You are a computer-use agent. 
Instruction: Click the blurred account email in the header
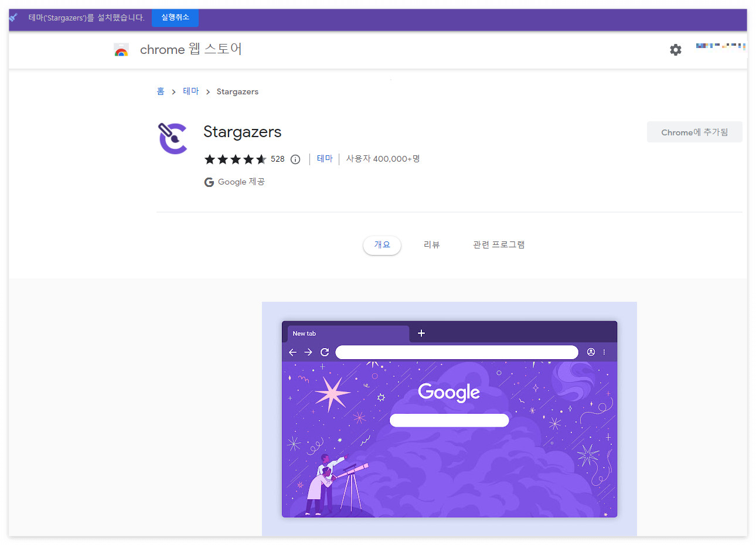pos(721,46)
